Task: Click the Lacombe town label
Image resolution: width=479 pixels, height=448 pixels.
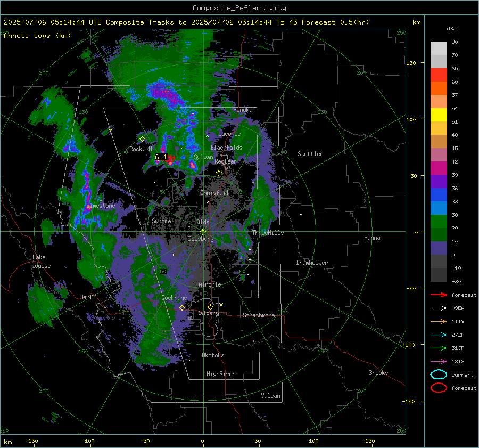Action: (x=229, y=134)
